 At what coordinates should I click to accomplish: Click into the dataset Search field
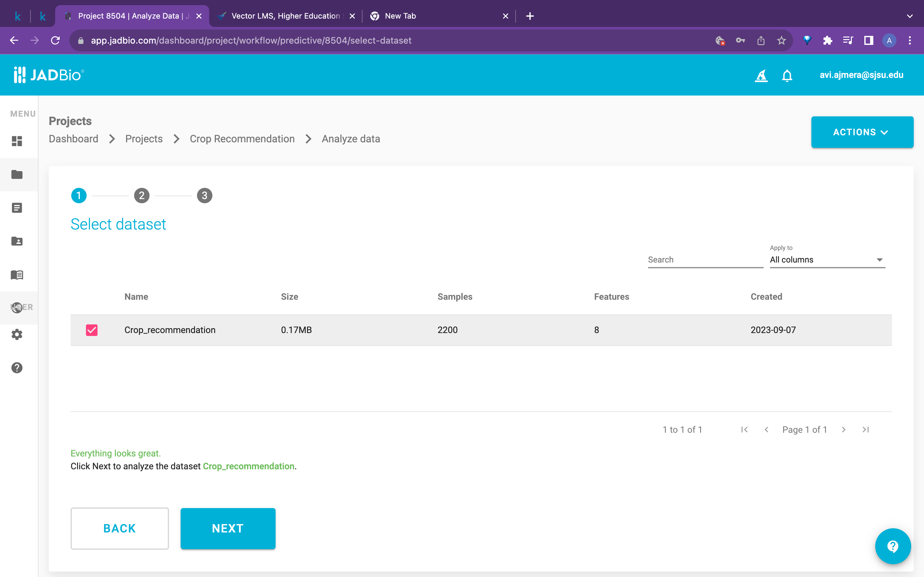[705, 260]
